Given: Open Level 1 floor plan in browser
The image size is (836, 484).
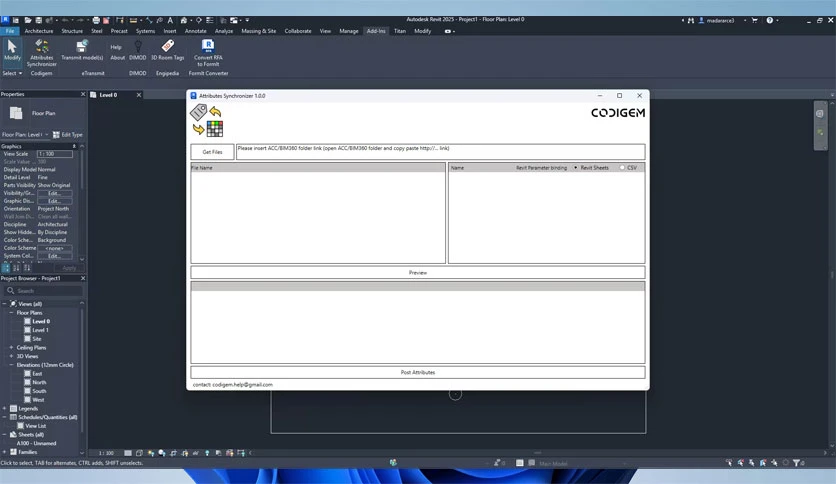Looking at the screenshot, I should [40, 330].
